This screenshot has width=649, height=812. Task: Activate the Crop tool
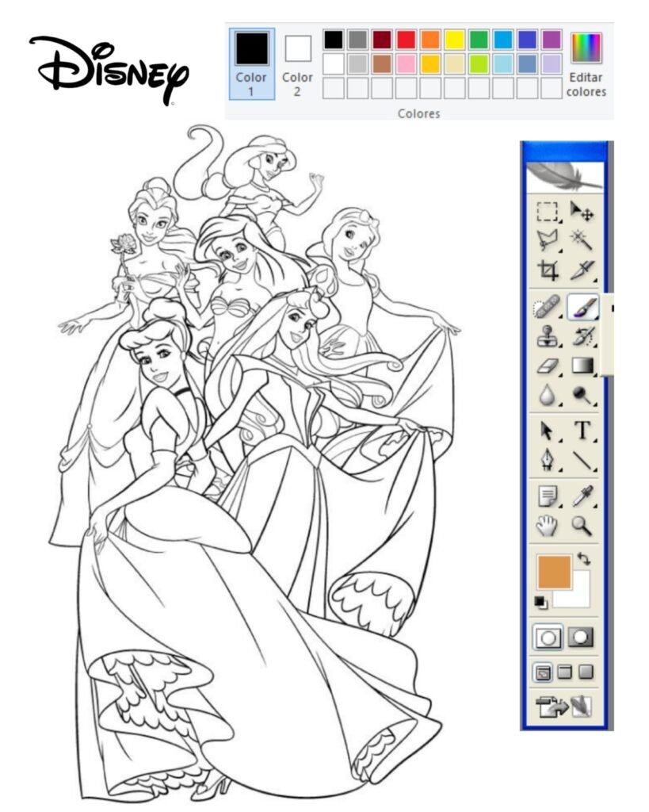[x=547, y=270]
